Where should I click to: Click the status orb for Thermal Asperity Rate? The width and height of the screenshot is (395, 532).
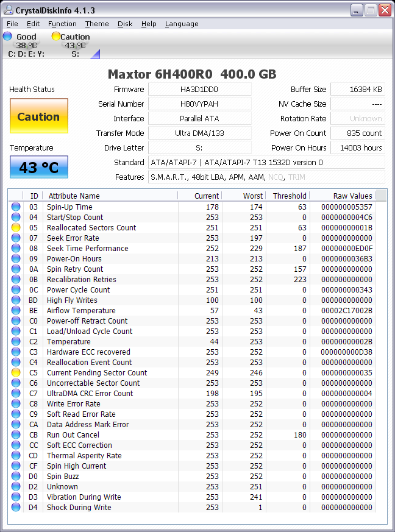pyautogui.click(x=16, y=455)
